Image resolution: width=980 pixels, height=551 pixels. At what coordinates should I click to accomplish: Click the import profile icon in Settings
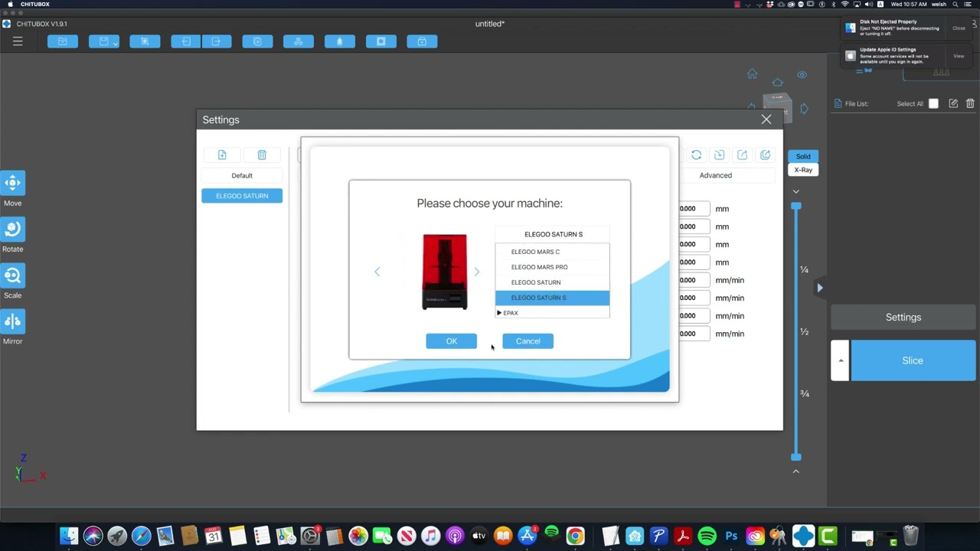[x=719, y=155]
